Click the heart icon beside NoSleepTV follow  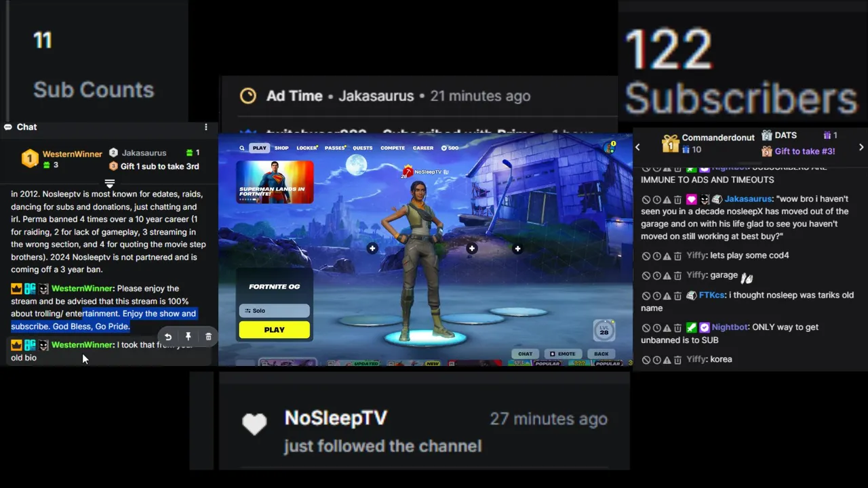point(255,424)
